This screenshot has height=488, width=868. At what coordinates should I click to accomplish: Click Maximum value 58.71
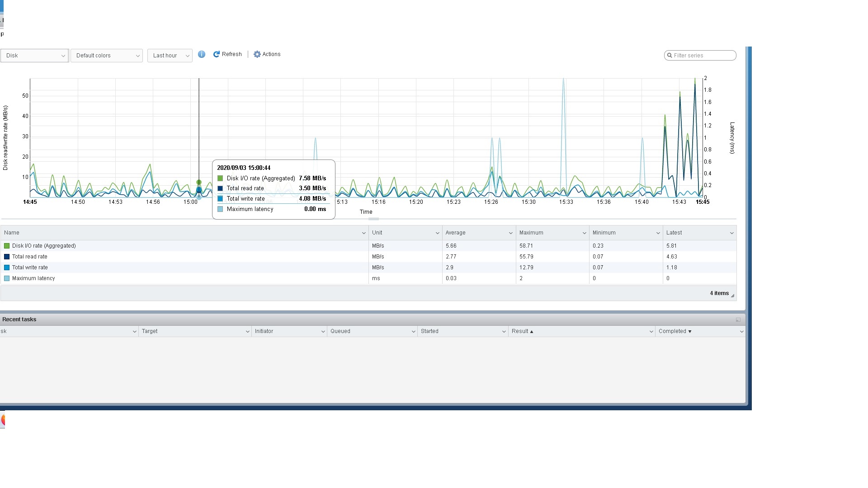pyautogui.click(x=526, y=246)
